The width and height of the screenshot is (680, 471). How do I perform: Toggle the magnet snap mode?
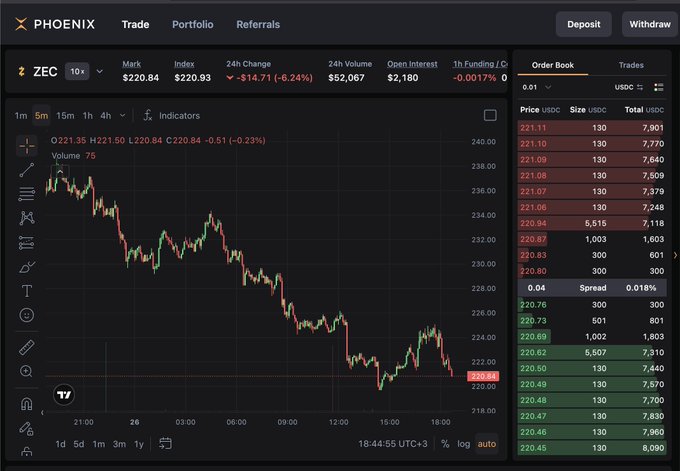click(27, 404)
